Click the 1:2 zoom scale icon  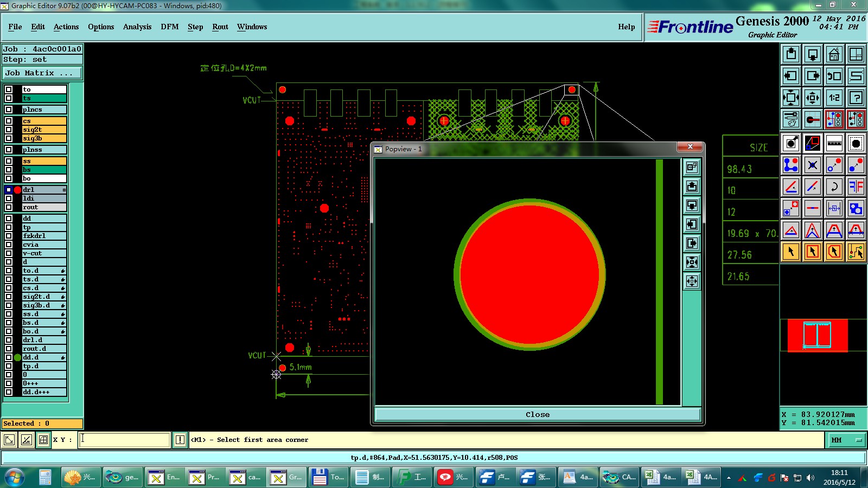coord(834,98)
